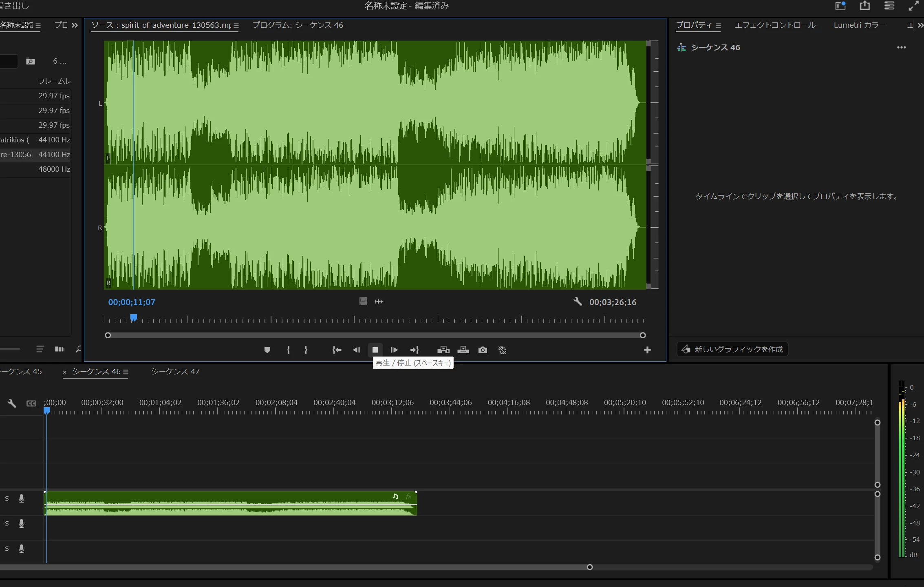This screenshot has height=587, width=924.
Task: Open the source panel hamburger menu
Action: click(236, 25)
